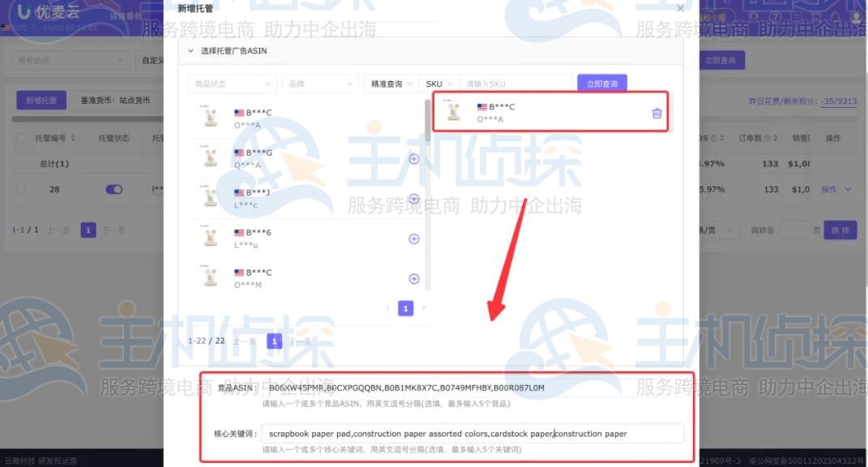The image size is (868, 467).
Task: Click the product thumbnail of the selected ASIN
Action: 453,112
